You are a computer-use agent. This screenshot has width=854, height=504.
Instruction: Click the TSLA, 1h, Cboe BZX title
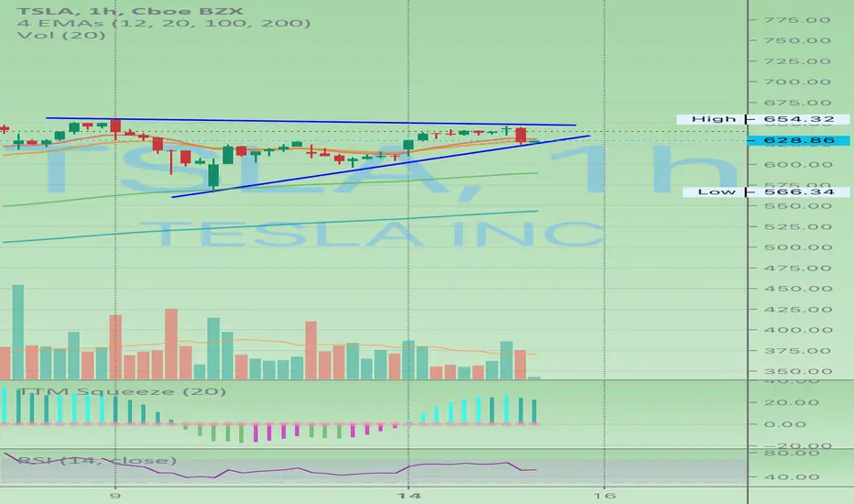130,10
